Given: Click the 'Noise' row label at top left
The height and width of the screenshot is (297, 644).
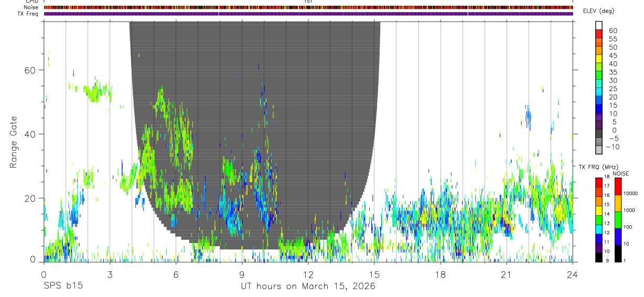Looking at the screenshot, I should click(30, 7).
